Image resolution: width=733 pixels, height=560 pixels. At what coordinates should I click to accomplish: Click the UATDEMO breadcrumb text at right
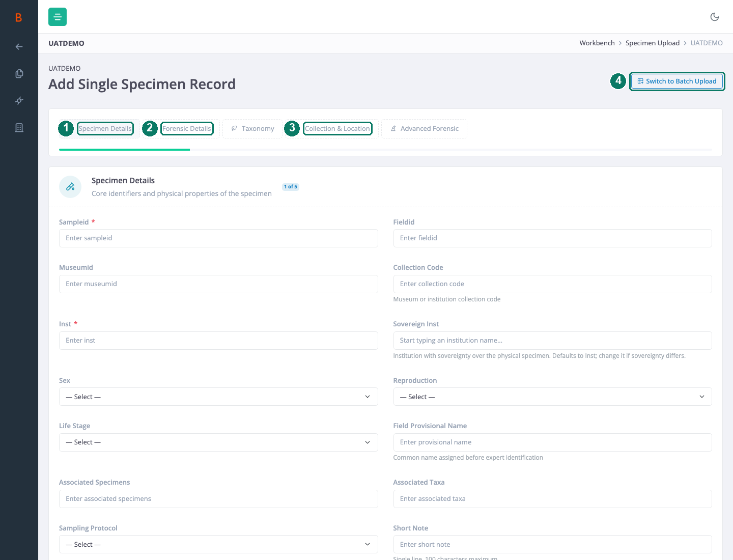click(707, 43)
